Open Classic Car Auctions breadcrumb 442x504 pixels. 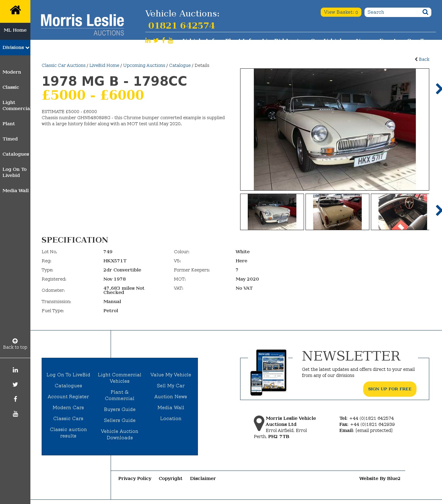[64, 65]
